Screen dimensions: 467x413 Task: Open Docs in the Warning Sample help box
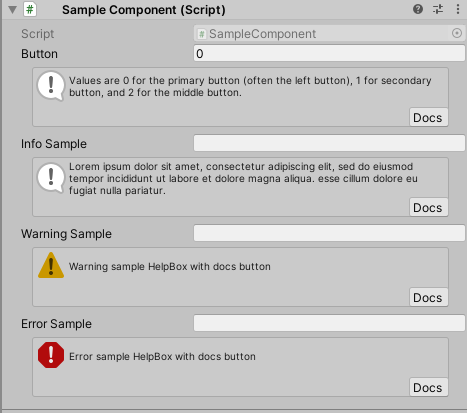[428, 297]
